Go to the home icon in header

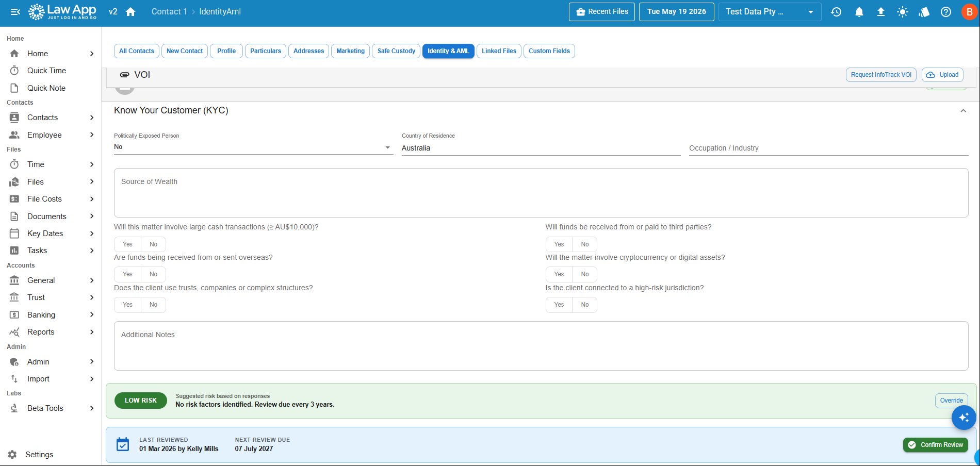(x=130, y=11)
